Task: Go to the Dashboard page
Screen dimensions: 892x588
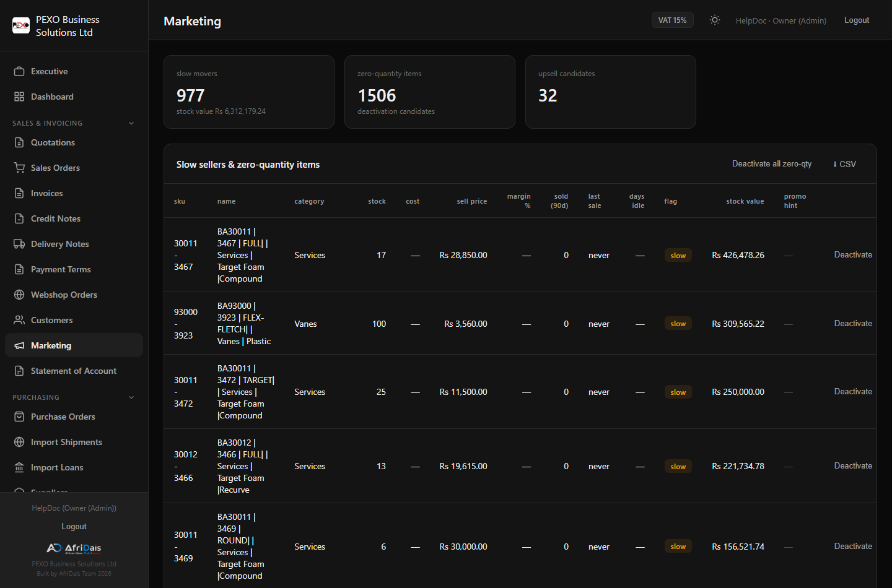Action: click(74, 97)
